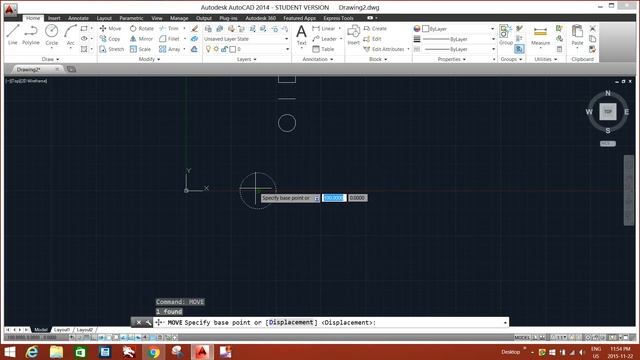Open Google Chrome from taskbar
Image resolution: width=640 pixels, height=360 pixels.
[x=153, y=352]
